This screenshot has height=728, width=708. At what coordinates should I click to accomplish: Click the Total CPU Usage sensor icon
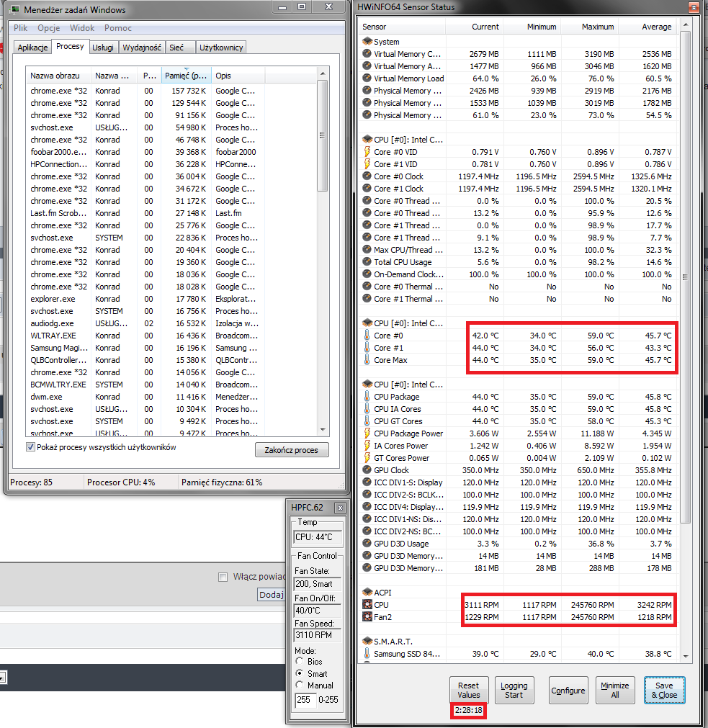[367, 262]
